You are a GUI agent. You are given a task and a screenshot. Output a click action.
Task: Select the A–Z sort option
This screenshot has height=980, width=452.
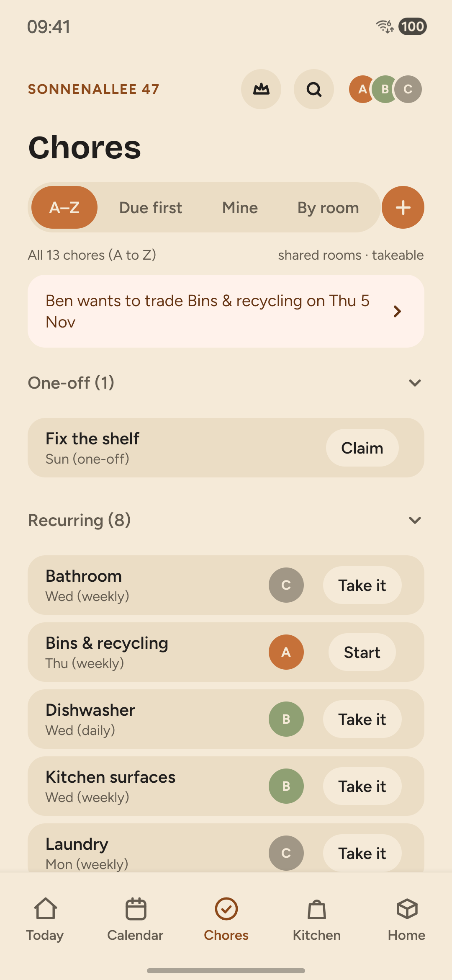pos(64,207)
